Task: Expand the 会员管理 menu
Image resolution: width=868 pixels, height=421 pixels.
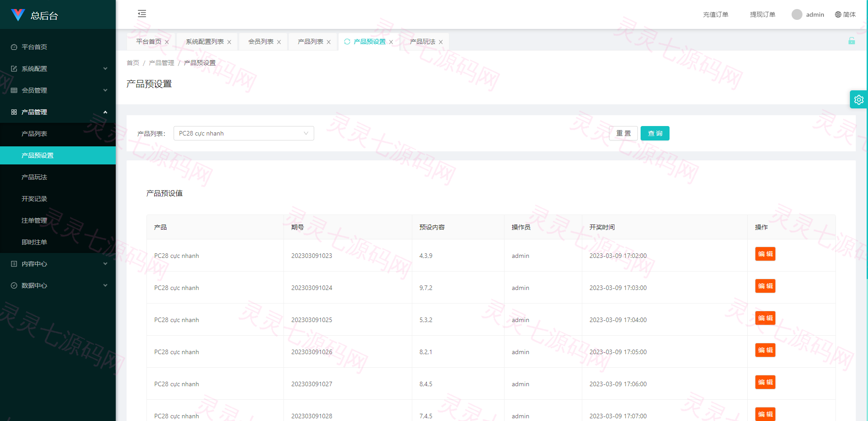Action: point(58,90)
